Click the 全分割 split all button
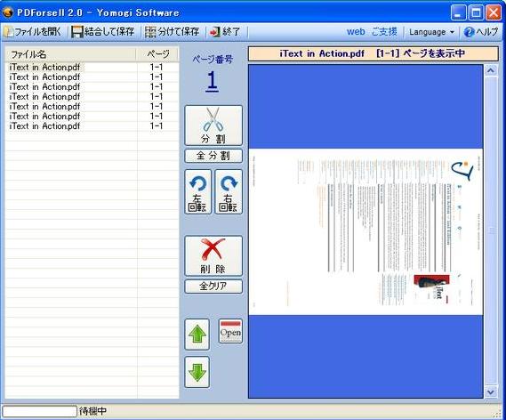Image resolution: width=506 pixels, height=420 pixels. (x=213, y=156)
